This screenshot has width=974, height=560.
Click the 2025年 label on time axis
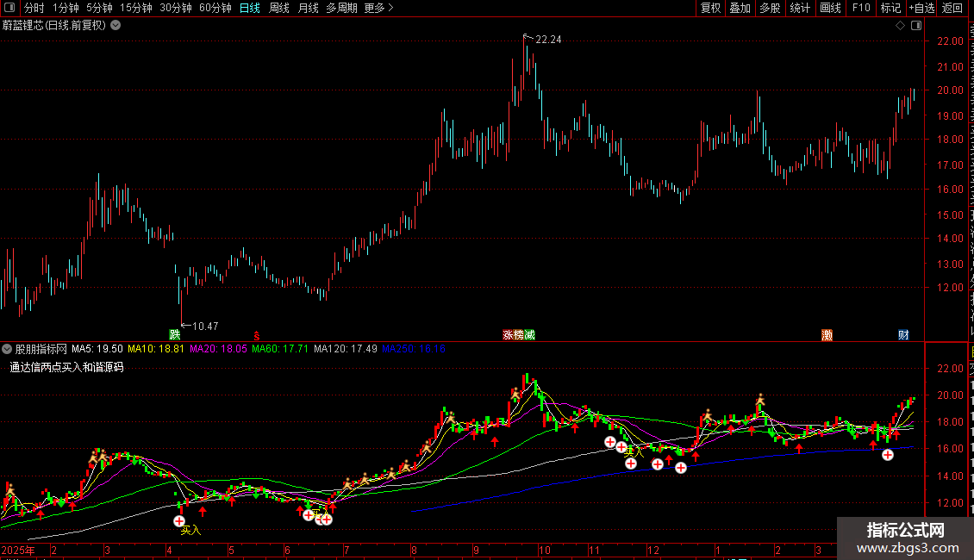pyautogui.click(x=19, y=551)
